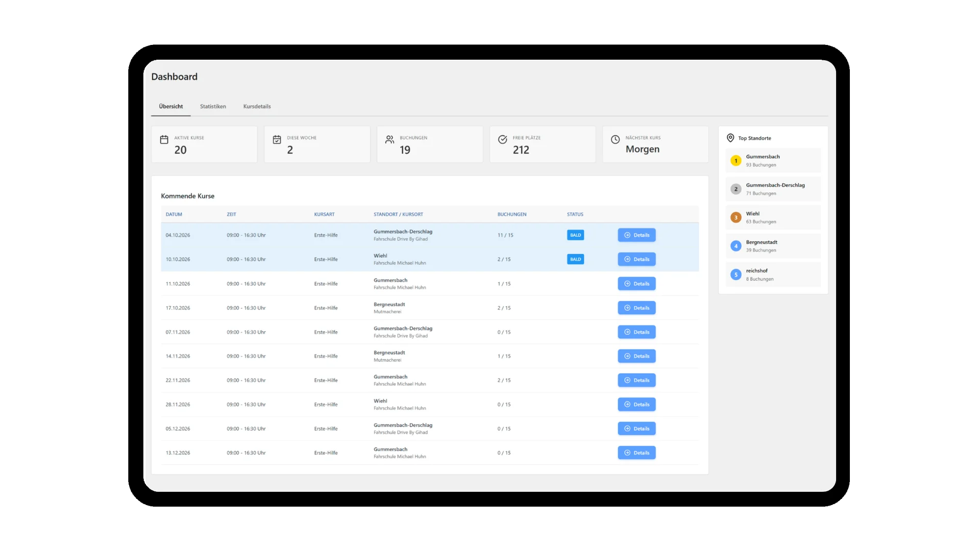The image size is (980, 551).
Task: Open Details for the 05.12.2026 course
Action: click(636, 429)
